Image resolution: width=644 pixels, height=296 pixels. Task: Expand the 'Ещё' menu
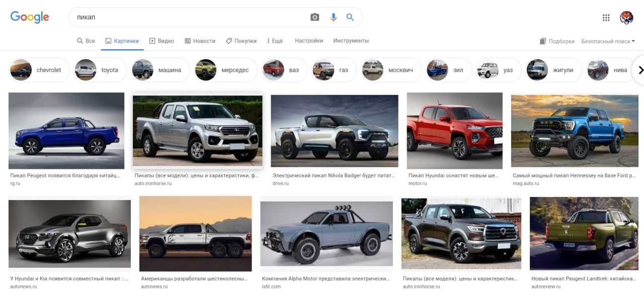click(275, 41)
